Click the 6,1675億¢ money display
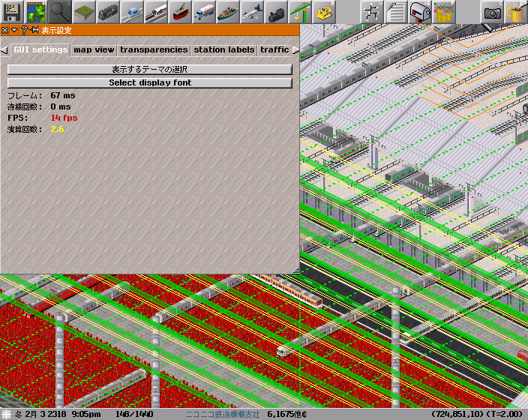The width and height of the screenshot is (528, 420). tap(287, 414)
